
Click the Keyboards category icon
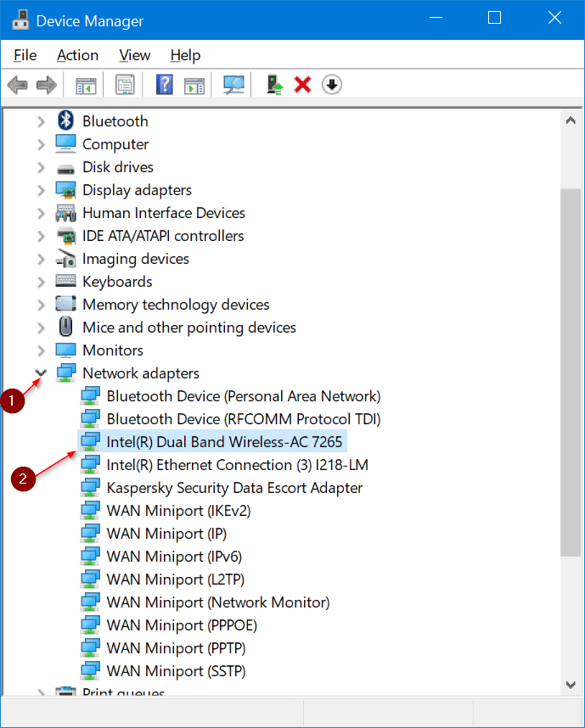[x=65, y=281]
